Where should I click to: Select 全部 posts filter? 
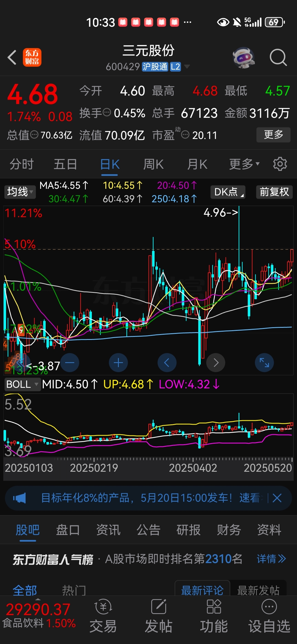coord(25,590)
